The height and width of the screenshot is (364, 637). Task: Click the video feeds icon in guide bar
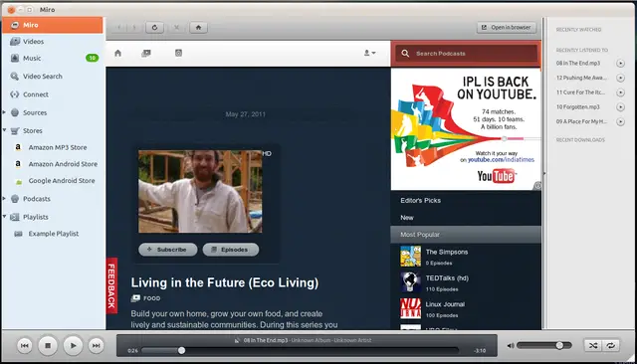[146, 53]
